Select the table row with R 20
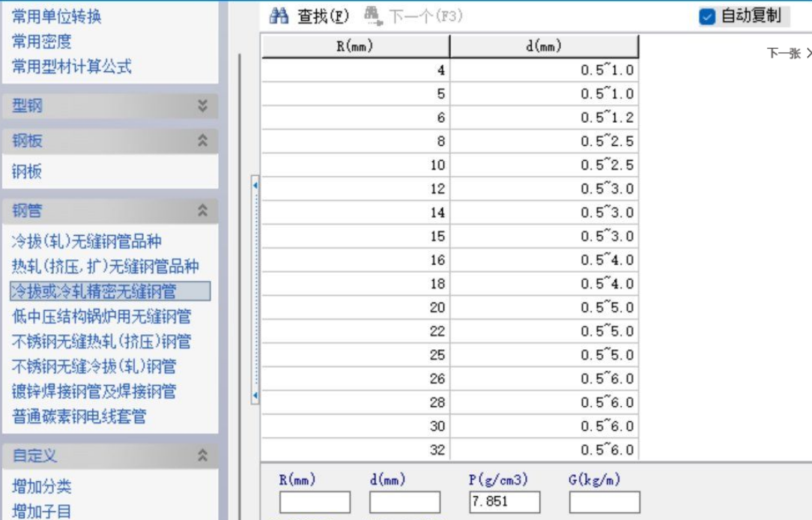Viewport: 812px width, 520px height. 449,308
